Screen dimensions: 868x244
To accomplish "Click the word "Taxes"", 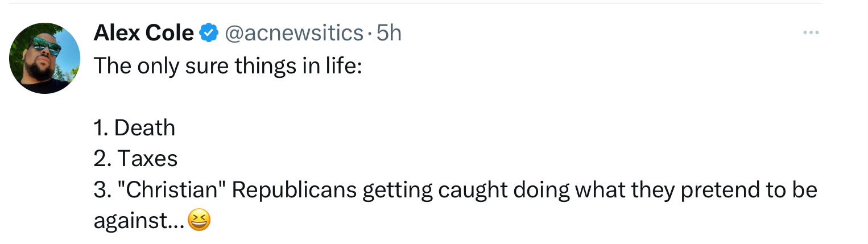I will point(147,159).
